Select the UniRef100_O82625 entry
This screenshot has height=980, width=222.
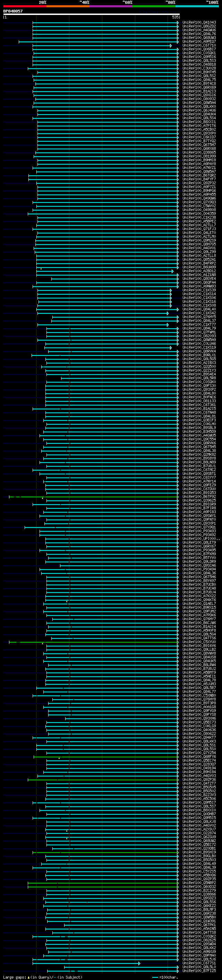click(199, 940)
